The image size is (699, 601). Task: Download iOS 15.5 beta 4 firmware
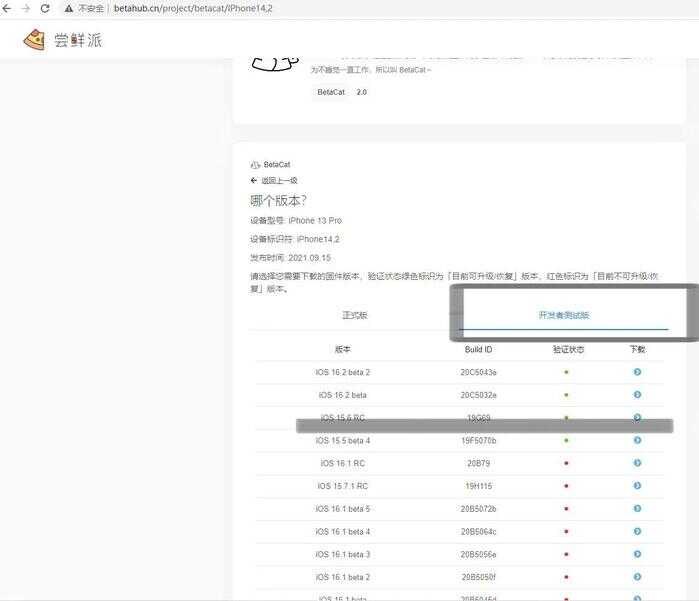[x=637, y=440]
